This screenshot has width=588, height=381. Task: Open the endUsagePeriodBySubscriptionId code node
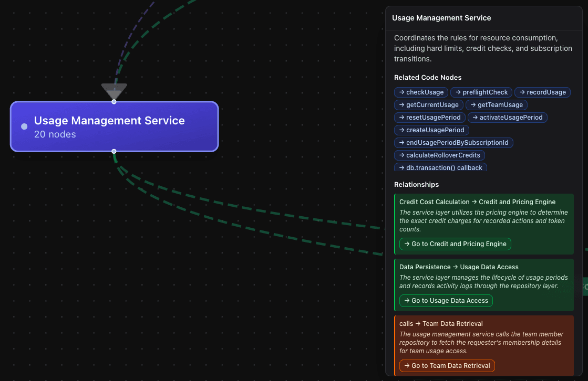click(453, 143)
